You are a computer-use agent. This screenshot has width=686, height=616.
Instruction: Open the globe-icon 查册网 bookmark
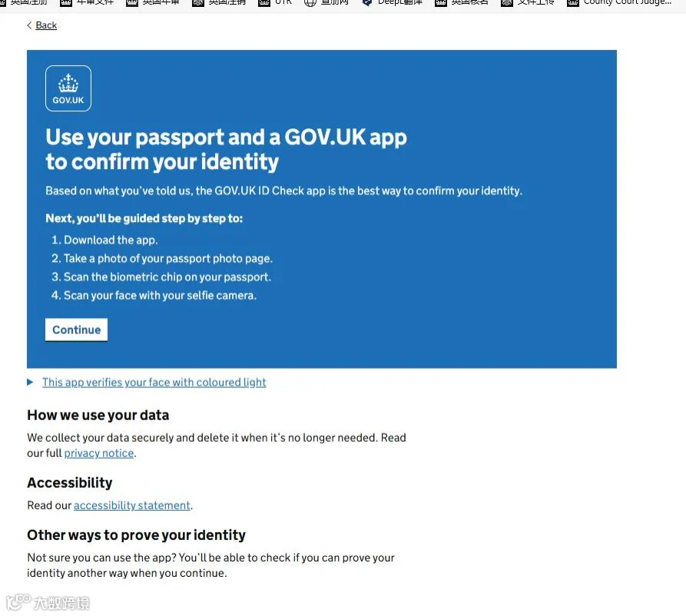click(326, 2)
